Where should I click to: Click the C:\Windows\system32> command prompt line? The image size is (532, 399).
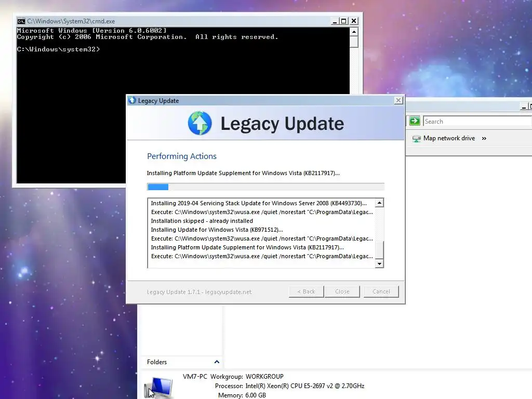point(58,49)
